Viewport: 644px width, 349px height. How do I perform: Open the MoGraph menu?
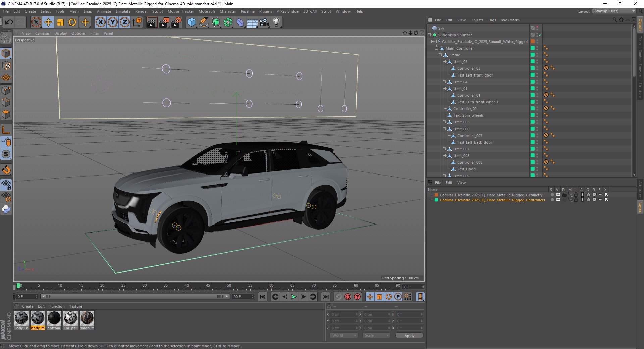click(x=207, y=11)
